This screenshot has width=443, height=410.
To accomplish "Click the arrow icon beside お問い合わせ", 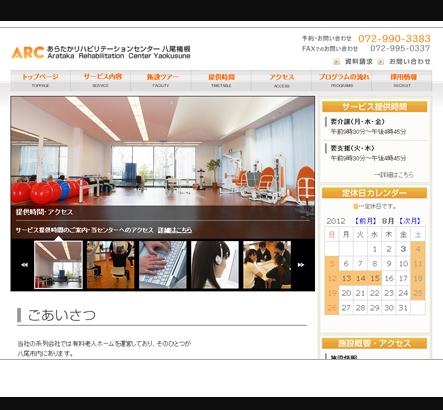I will (x=381, y=62).
